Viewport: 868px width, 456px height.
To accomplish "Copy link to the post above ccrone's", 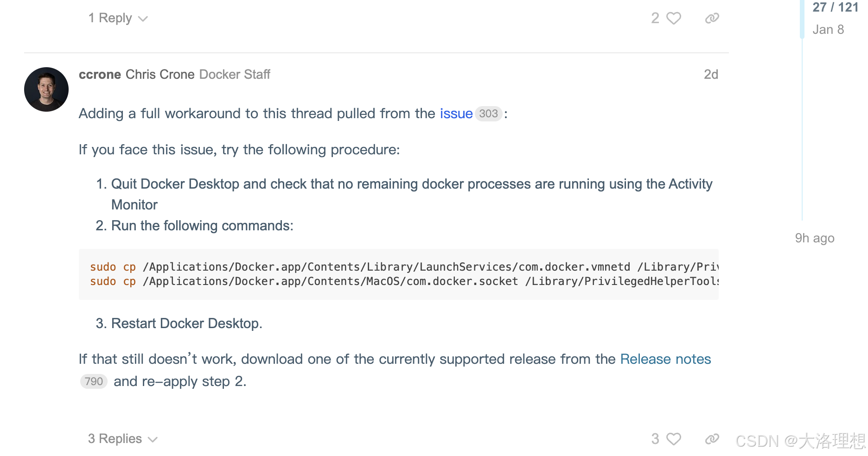I will point(712,18).
